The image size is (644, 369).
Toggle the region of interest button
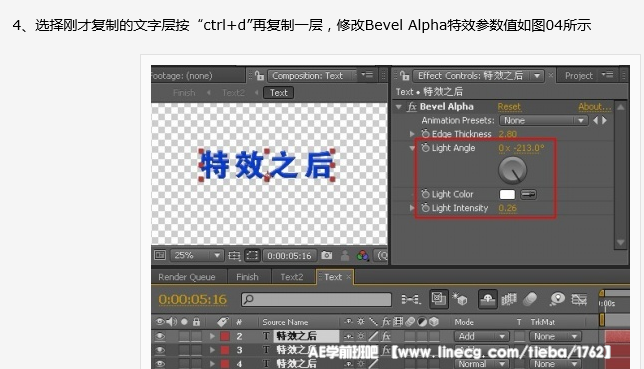[252, 256]
